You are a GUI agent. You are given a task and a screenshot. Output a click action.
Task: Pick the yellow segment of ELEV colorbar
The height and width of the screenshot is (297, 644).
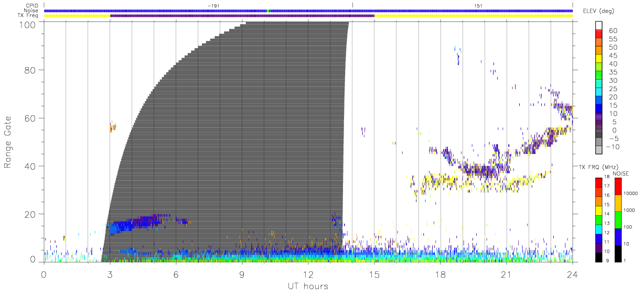pos(599,58)
